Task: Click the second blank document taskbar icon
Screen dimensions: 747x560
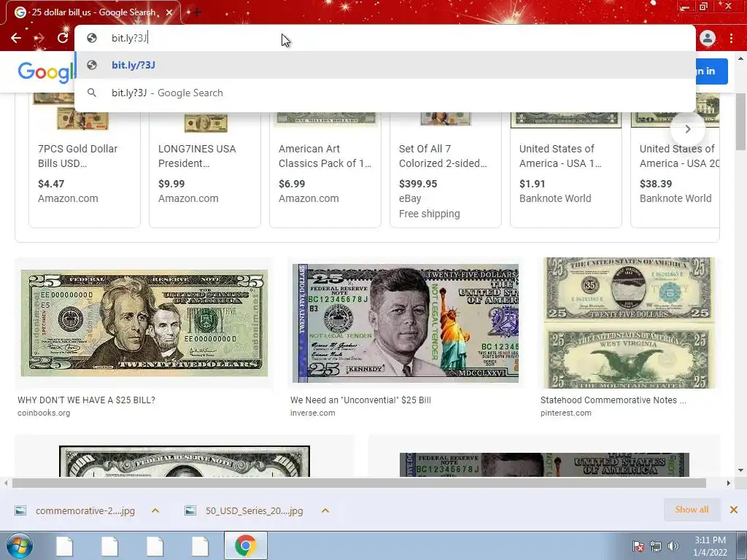Action: pyautogui.click(x=110, y=545)
